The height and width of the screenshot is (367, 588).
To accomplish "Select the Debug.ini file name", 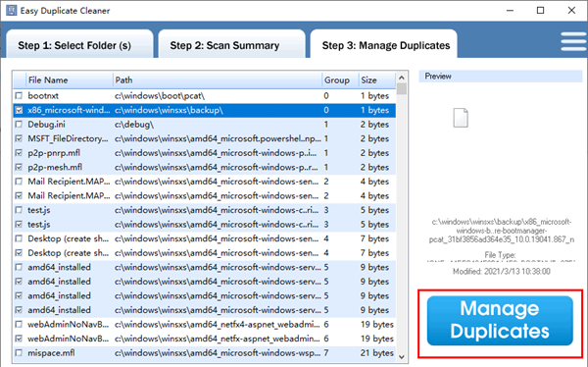I will pyautogui.click(x=46, y=125).
